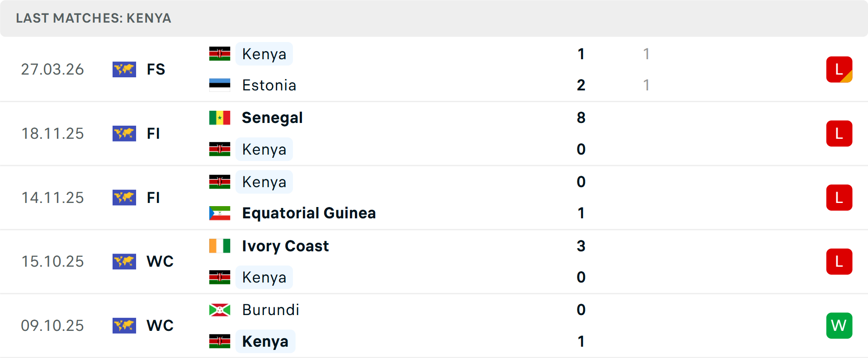Open the Kenya team page link
Viewport: 868px width, 358px height.
pyautogui.click(x=264, y=54)
